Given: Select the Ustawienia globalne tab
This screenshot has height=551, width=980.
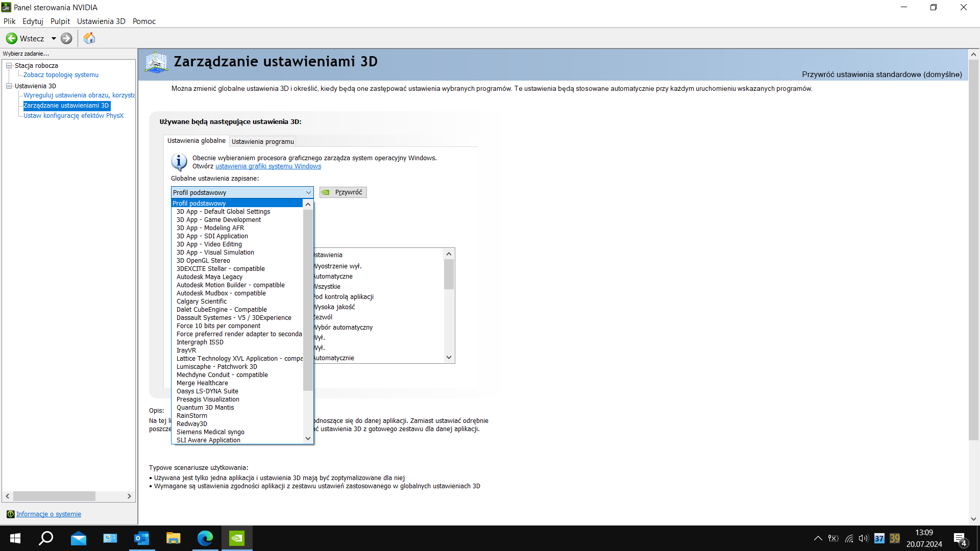Looking at the screenshot, I should [x=197, y=141].
